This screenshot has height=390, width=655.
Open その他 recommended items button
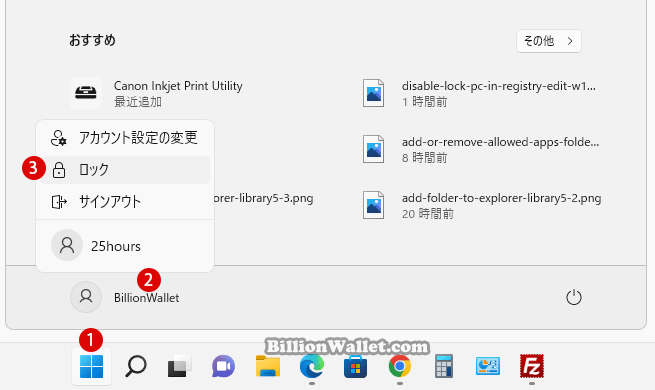pyautogui.click(x=548, y=41)
